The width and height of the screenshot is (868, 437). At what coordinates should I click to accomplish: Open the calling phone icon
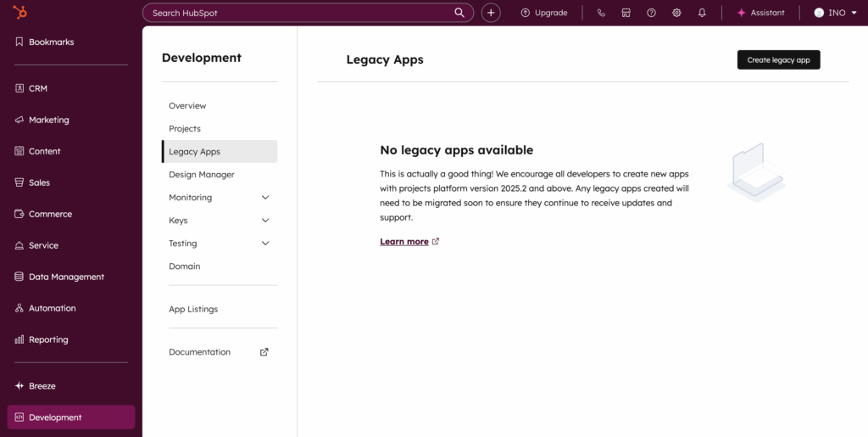tap(601, 13)
